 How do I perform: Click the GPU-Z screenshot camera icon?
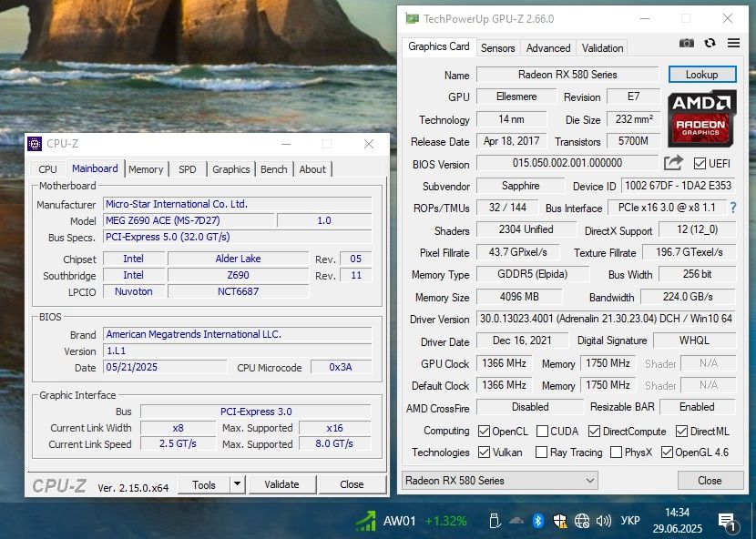[x=686, y=44]
